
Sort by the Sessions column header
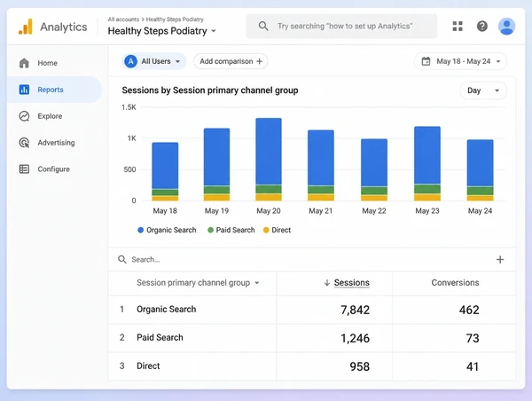point(351,283)
